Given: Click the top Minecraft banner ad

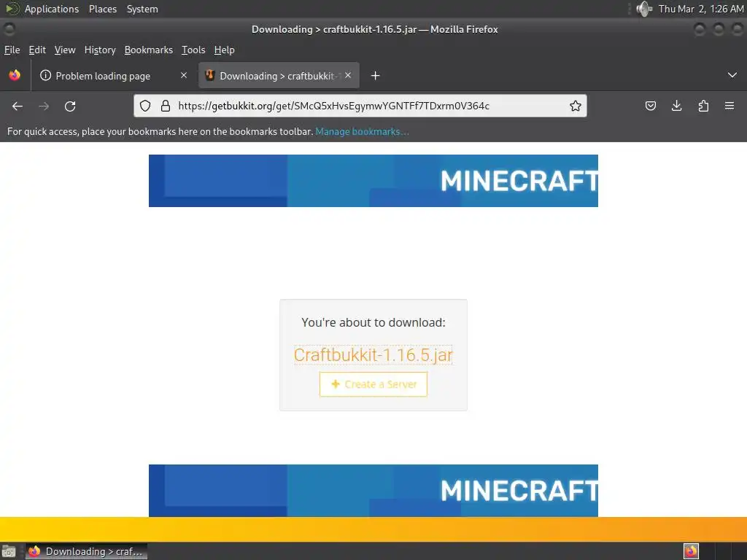Looking at the screenshot, I should (373, 181).
